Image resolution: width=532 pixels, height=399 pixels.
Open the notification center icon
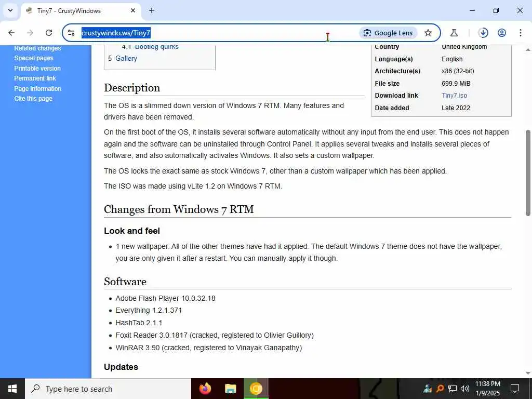(x=515, y=389)
